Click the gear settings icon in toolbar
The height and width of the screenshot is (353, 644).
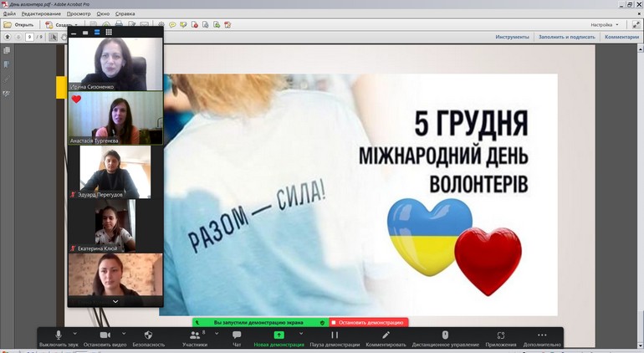click(x=161, y=24)
